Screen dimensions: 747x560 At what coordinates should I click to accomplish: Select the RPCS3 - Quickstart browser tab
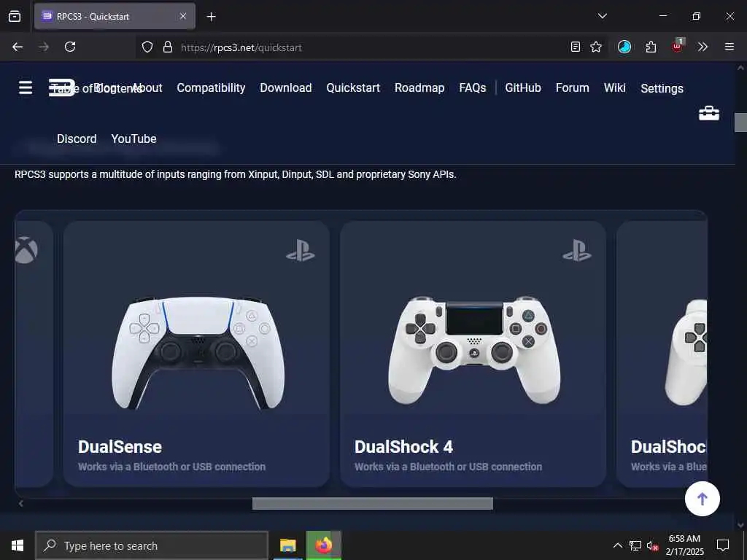coord(115,16)
